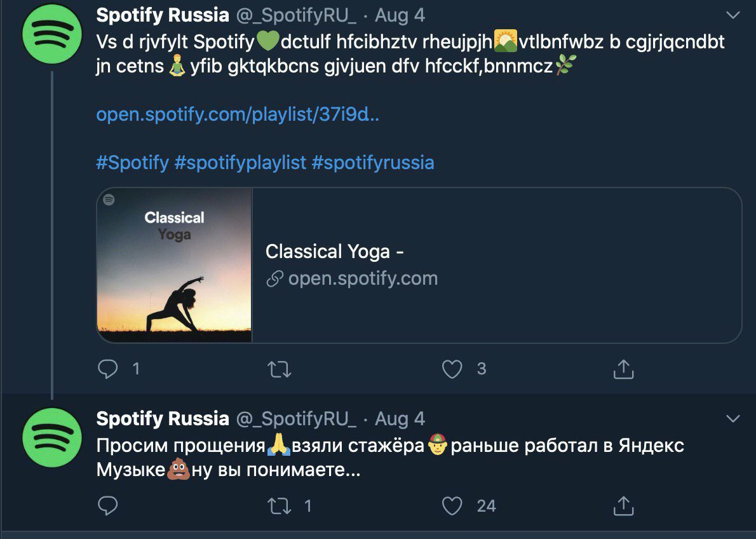Share the second Spotify Russia tweet
Screen dimensions: 756x539
click(x=623, y=506)
